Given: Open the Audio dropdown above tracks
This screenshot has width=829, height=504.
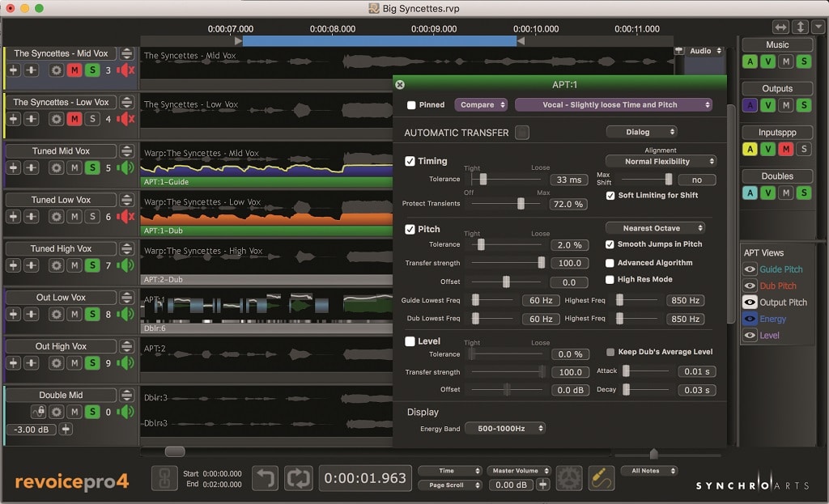Looking at the screenshot, I should [705, 51].
